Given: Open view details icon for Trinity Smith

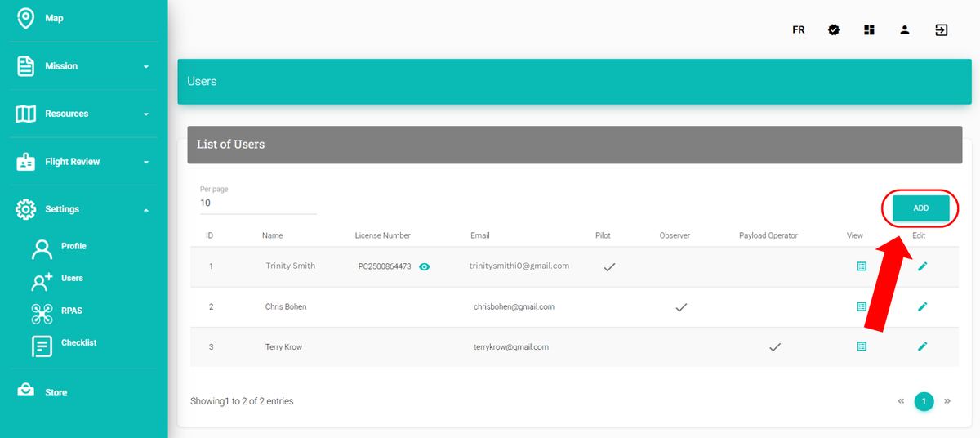Looking at the screenshot, I should [861, 266].
